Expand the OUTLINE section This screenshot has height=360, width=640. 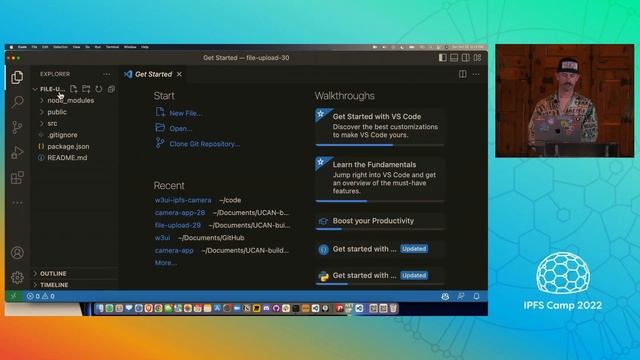[x=53, y=273]
